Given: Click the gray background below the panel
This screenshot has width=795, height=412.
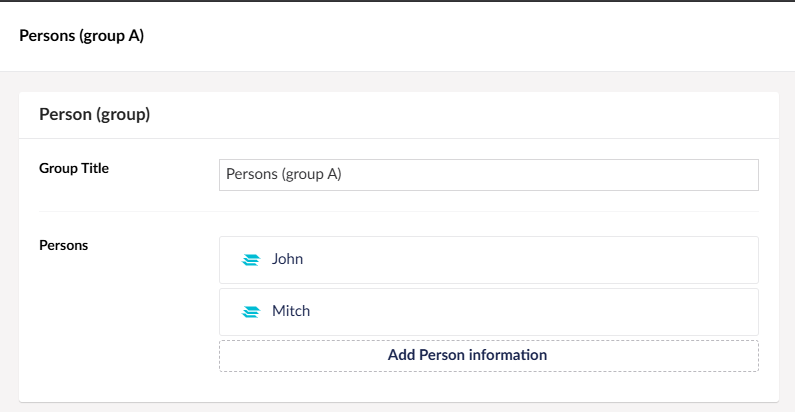Looking at the screenshot, I should 398,408.
